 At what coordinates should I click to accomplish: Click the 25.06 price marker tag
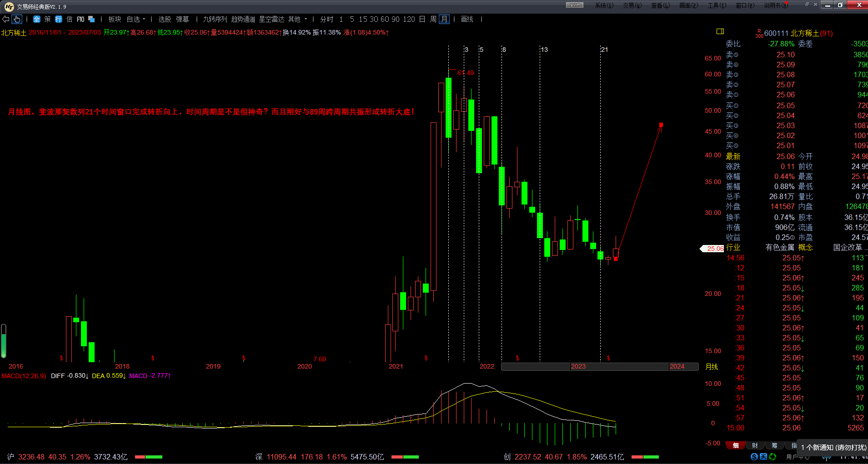(x=712, y=249)
